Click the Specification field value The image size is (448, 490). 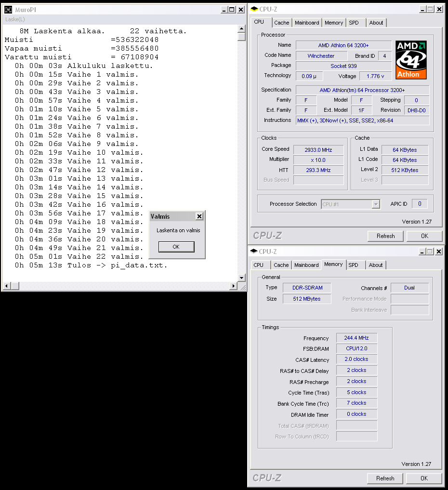(362, 90)
